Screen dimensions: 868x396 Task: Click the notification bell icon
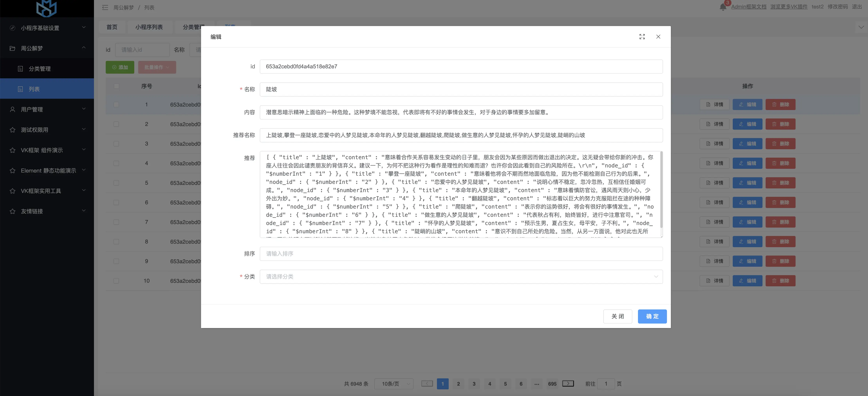tap(723, 7)
